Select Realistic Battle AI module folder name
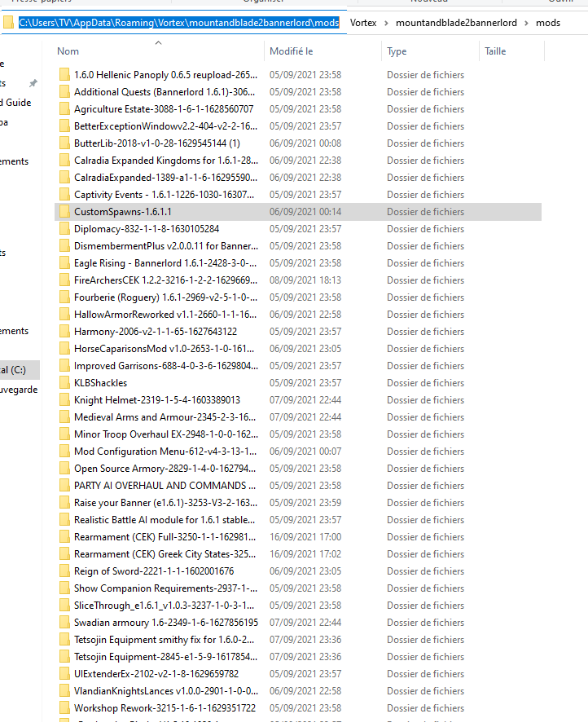 tap(164, 520)
